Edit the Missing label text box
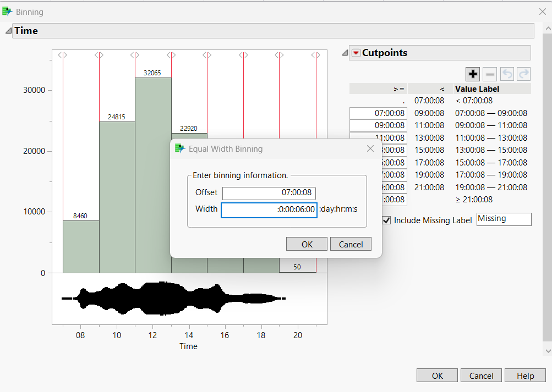Image resolution: width=552 pixels, height=392 pixels. pos(503,219)
